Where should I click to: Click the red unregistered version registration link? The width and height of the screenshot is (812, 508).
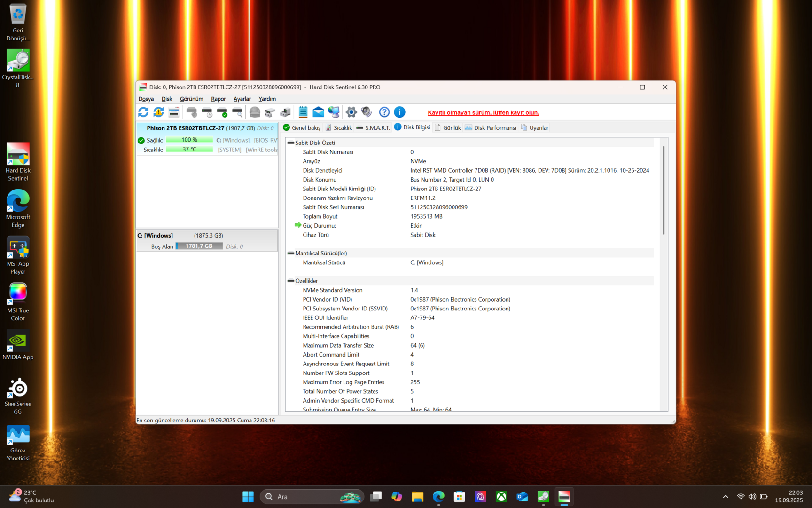pyautogui.click(x=483, y=112)
